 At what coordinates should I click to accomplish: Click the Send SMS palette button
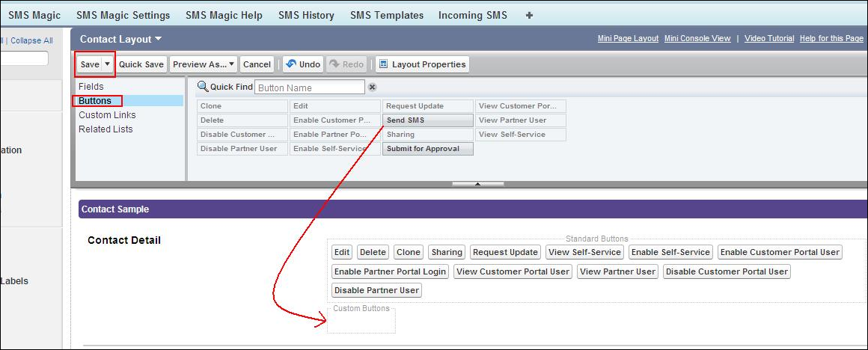coord(428,120)
